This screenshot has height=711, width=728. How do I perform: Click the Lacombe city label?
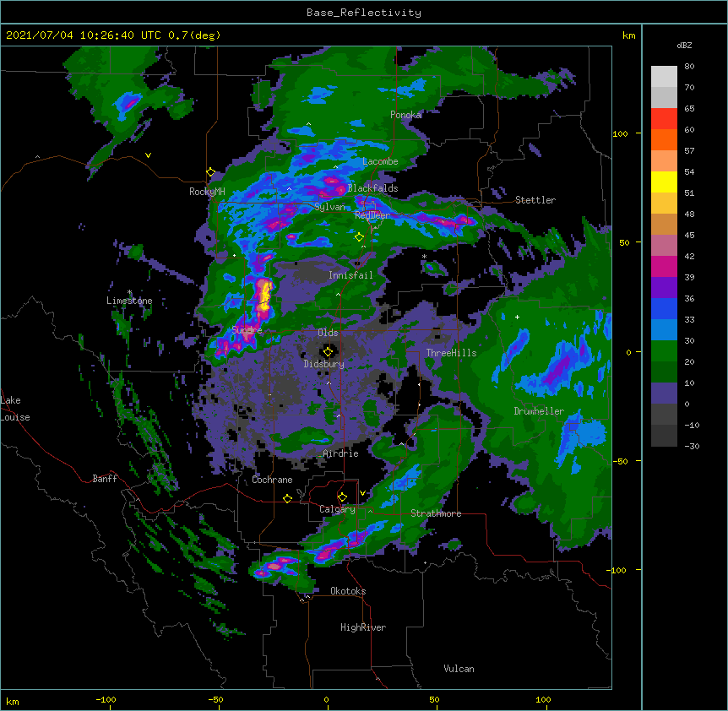click(380, 161)
